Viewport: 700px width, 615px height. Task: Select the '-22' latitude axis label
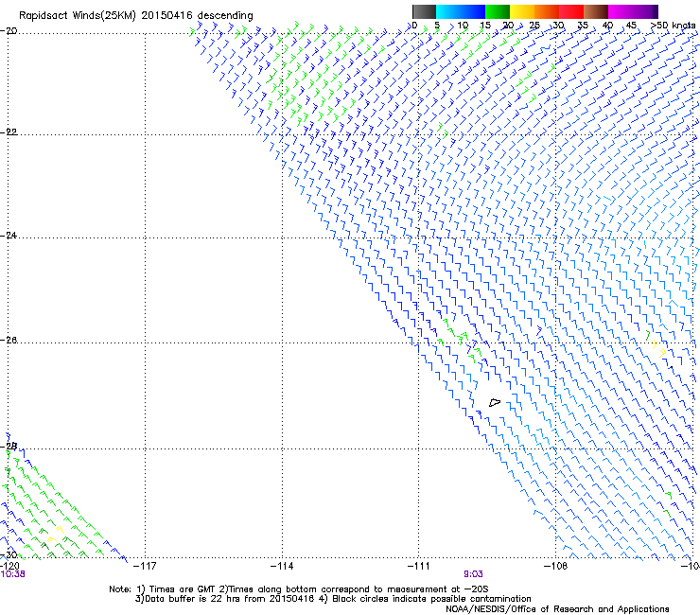(x=9, y=132)
